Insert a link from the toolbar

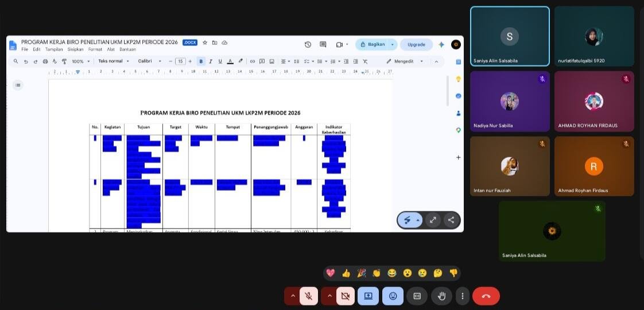[252, 61]
